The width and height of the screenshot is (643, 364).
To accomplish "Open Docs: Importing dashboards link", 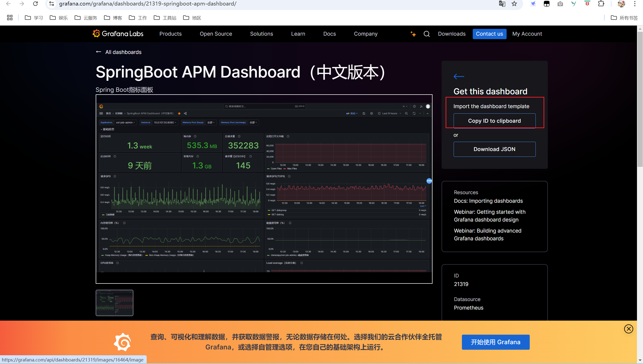I will click(488, 201).
